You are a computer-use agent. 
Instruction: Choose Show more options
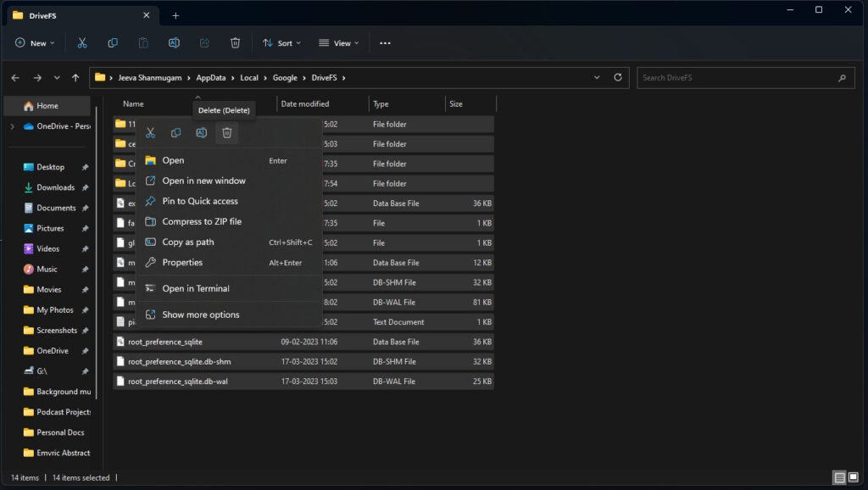[229, 315]
